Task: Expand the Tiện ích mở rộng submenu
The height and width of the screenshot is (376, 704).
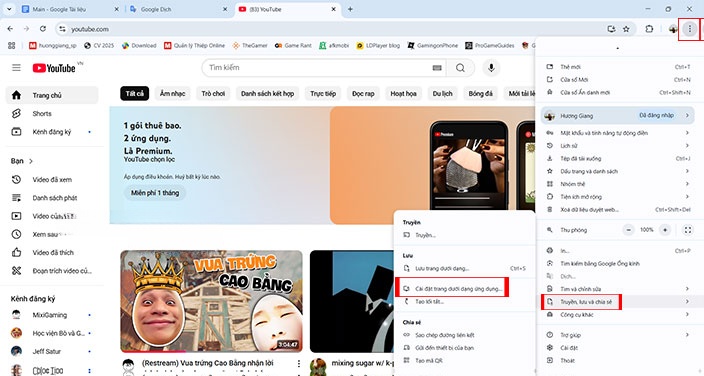Action: pos(687,197)
